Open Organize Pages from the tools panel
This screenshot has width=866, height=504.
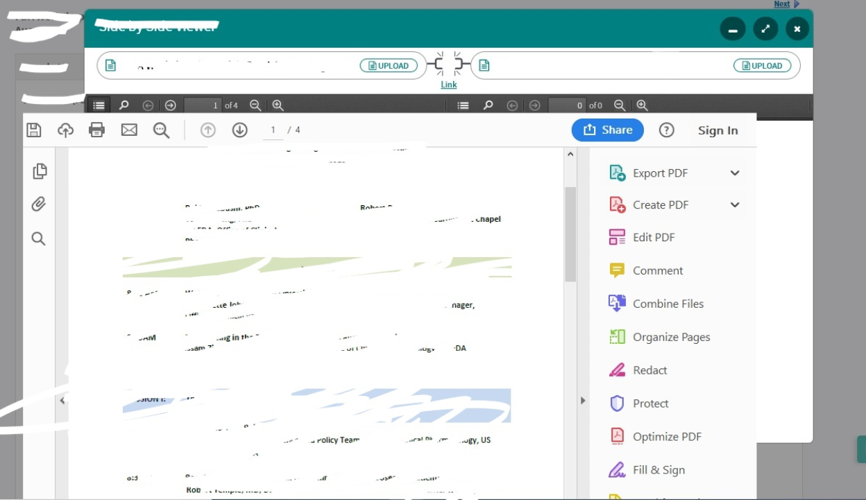671,337
